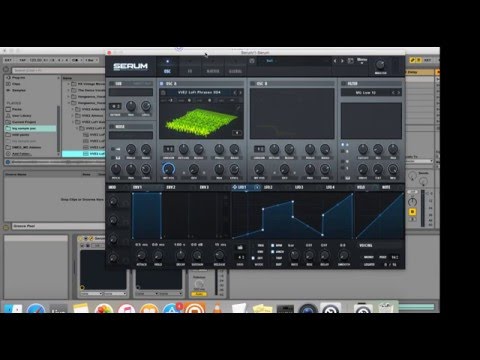Screen dimensions: 480x360
Task: Enable oscillator B switch
Action: point(253,84)
